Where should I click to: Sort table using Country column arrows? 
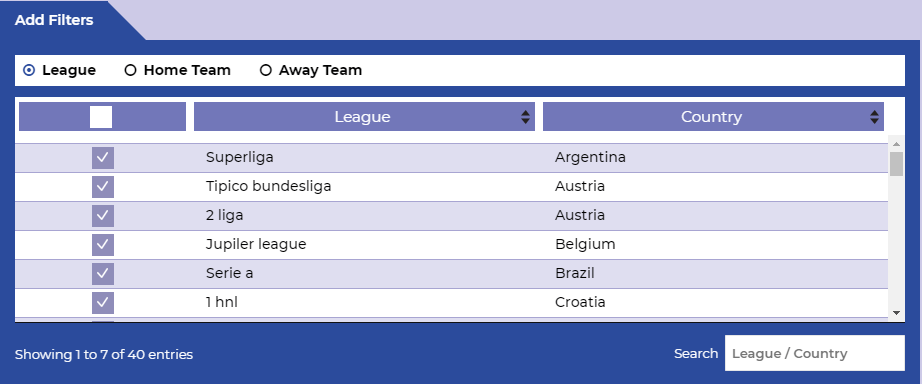pos(874,117)
